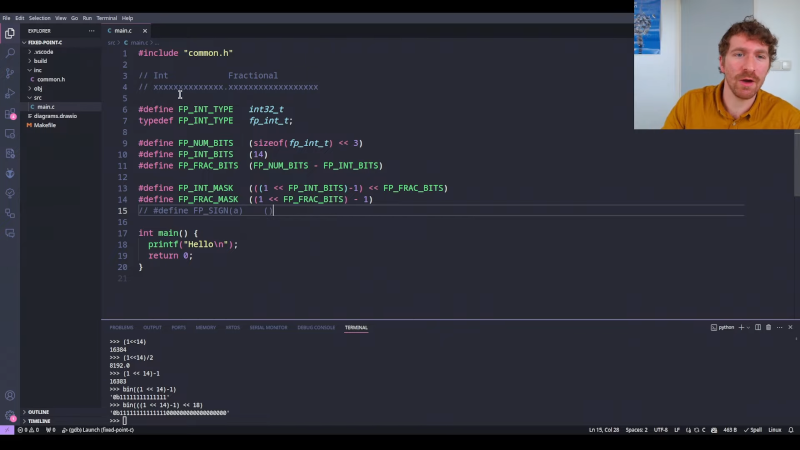Expand the build folder
Viewport: 800px width, 450px height.
[x=40, y=61]
